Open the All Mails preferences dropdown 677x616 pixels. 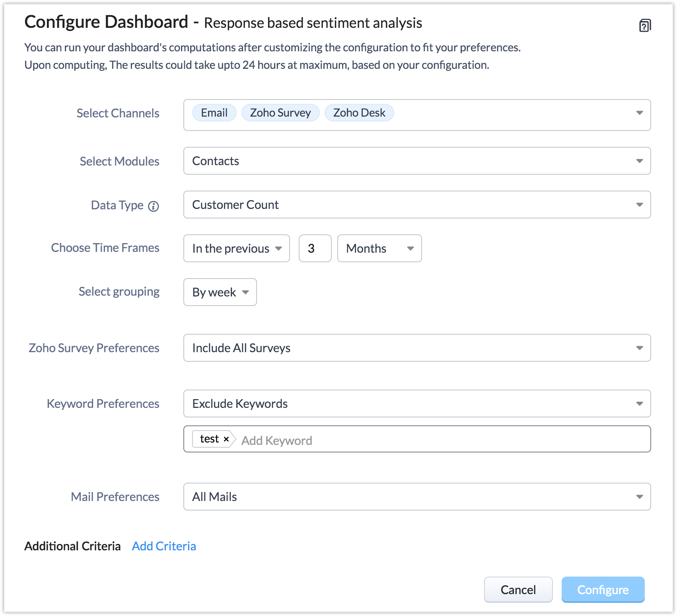416,497
